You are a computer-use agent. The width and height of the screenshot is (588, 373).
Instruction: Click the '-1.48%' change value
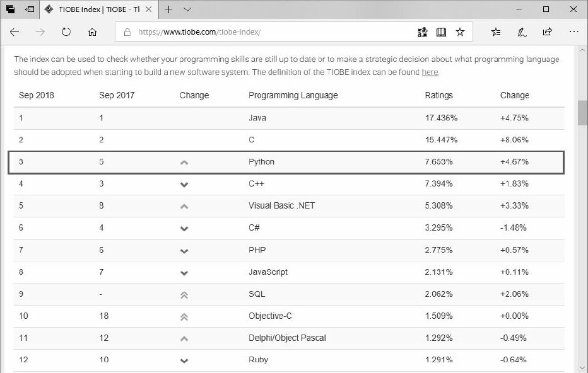(x=513, y=227)
